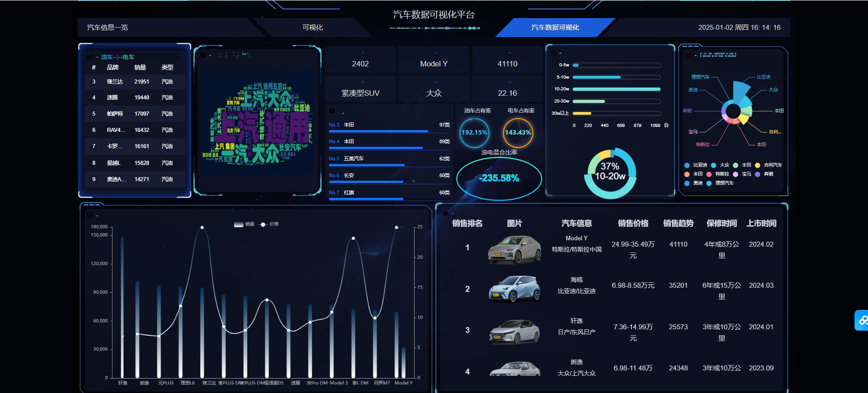The image size is (868, 393).
Task: Click the 汽车数据可视化平台 title
Action: tap(434, 14)
